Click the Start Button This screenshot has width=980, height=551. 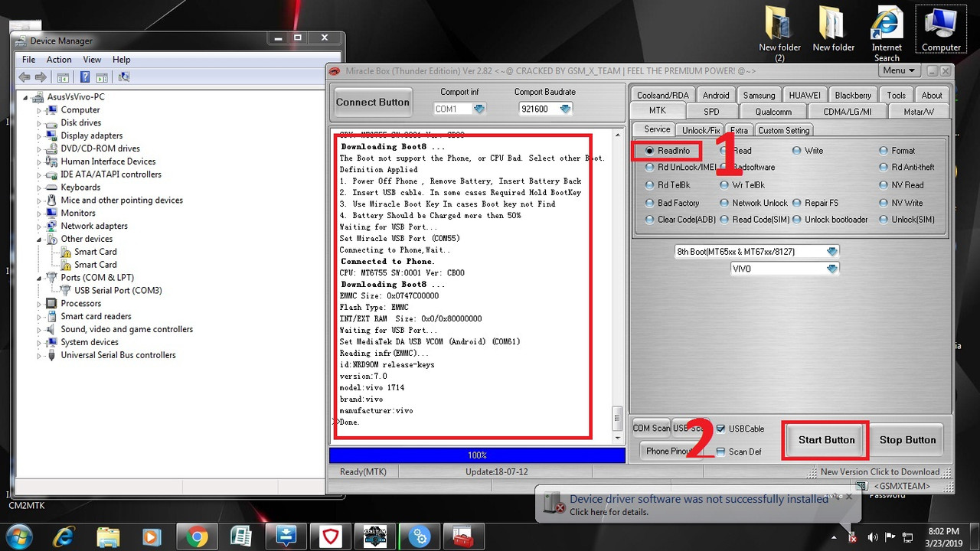click(826, 440)
